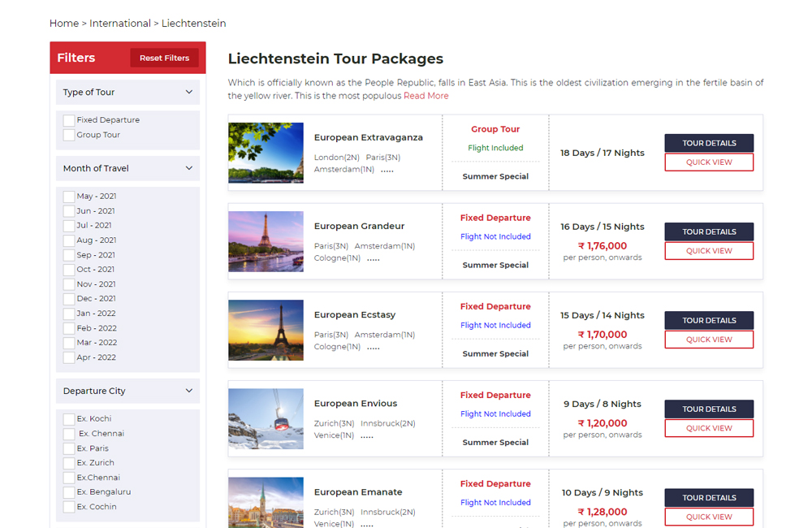Click the European Envious title
This screenshot has width=812, height=528.
[x=356, y=403]
